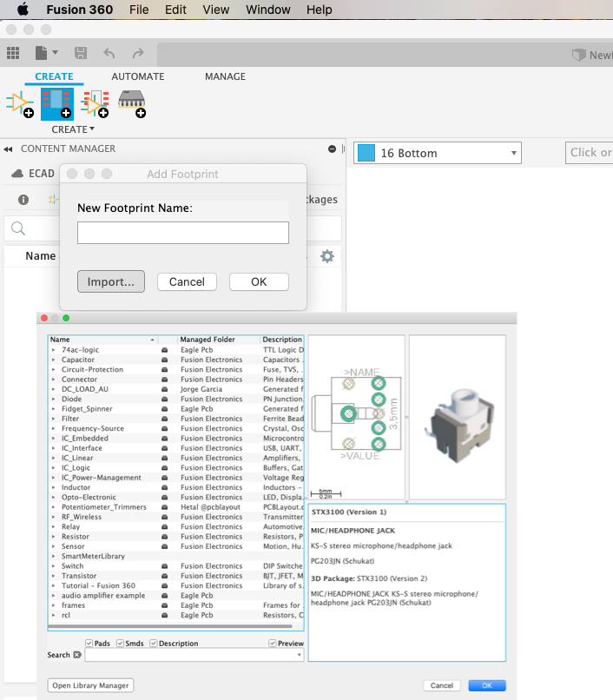Toggle the Preview checkbox
The width and height of the screenshot is (613, 700).
coord(273,644)
